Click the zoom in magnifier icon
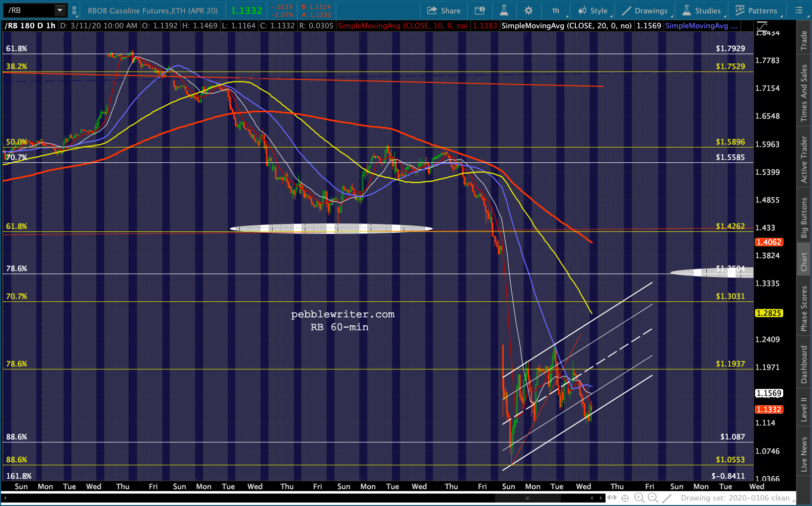This screenshot has height=506, width=812. 639,498
